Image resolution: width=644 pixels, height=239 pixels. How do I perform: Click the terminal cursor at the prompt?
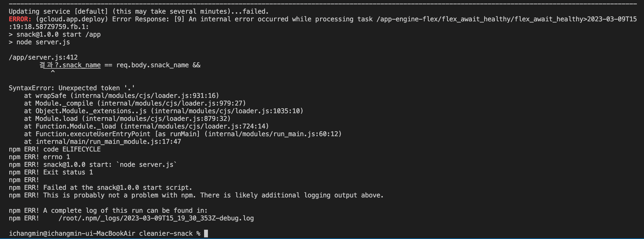206,234
